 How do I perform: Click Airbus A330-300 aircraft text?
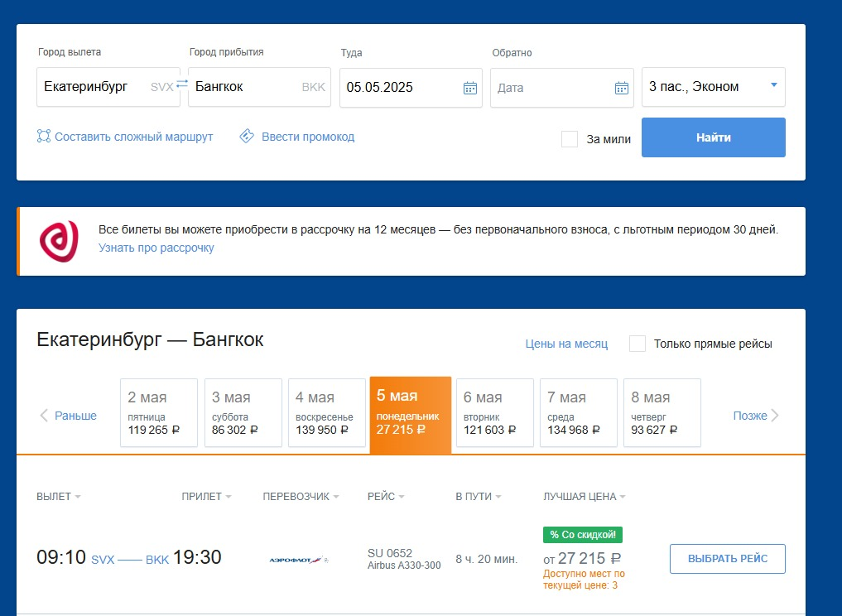pos(404,565)
